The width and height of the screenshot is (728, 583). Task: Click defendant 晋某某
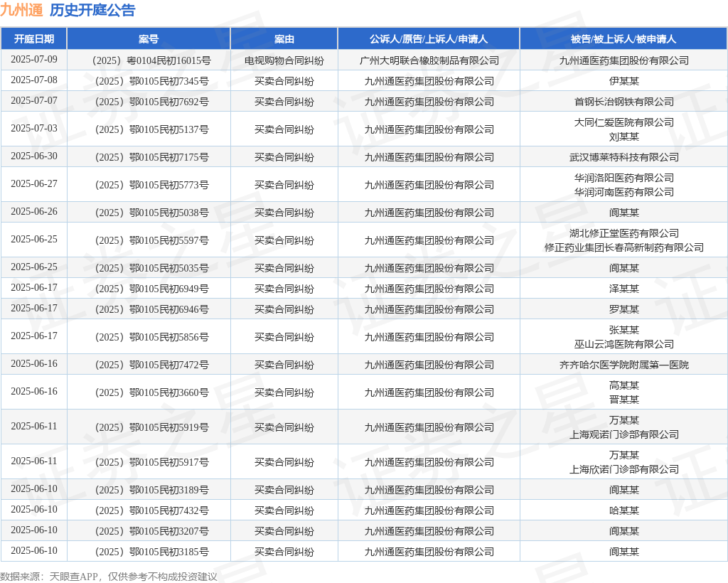[x=624, y=400]
